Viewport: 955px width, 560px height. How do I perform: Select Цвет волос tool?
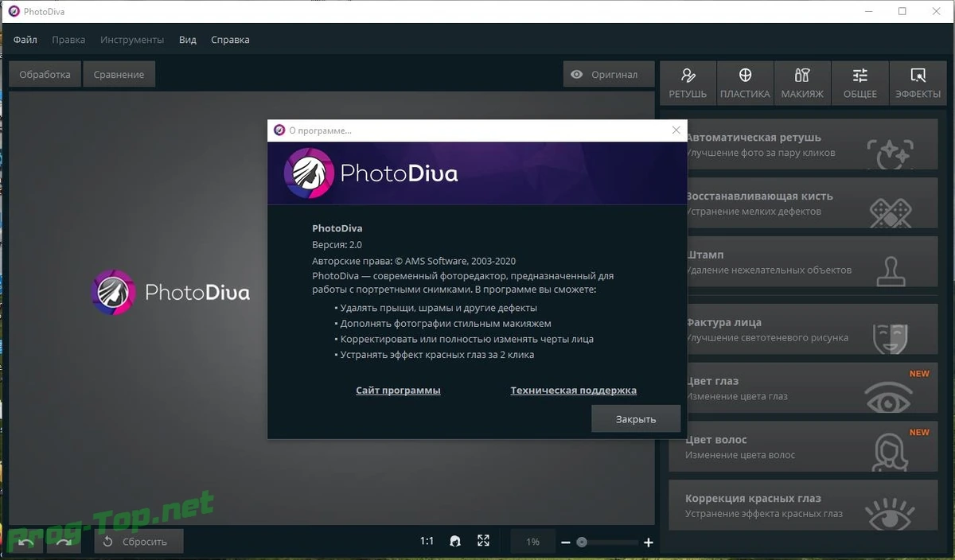pos(803,447)
